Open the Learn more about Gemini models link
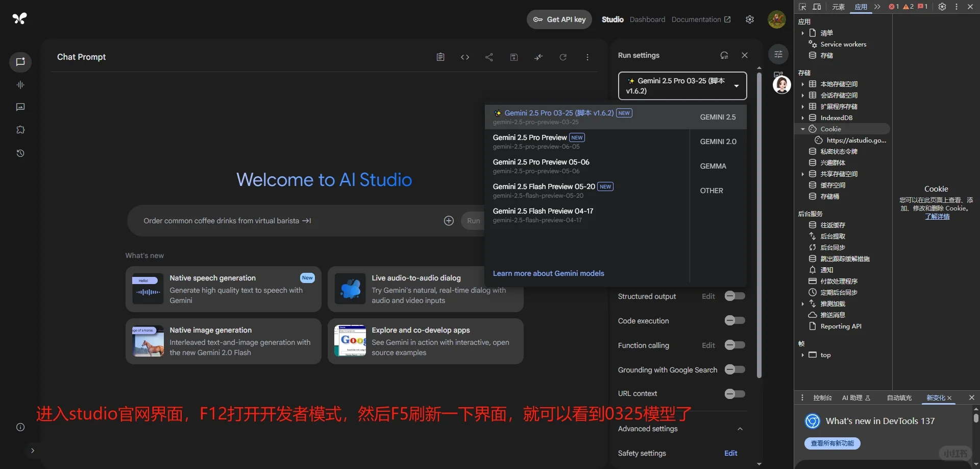The image size is (980, 469). (x=548, y=273)
